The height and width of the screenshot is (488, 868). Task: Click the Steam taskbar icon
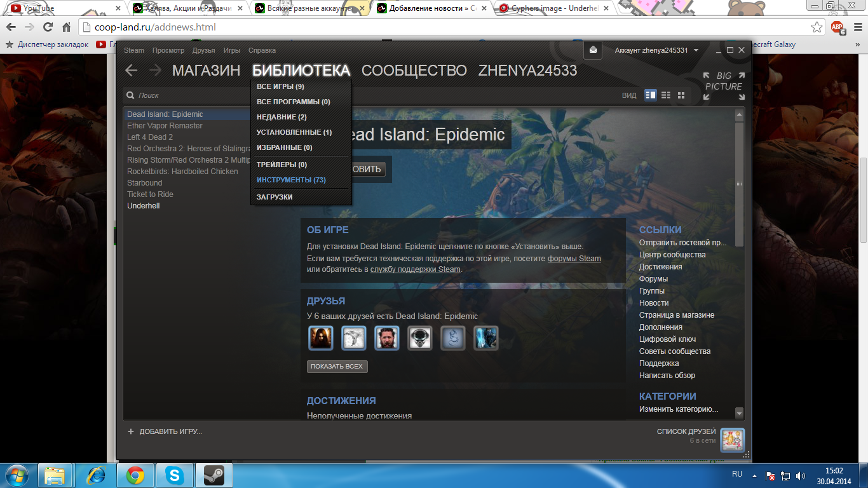(x=214, y=475)
